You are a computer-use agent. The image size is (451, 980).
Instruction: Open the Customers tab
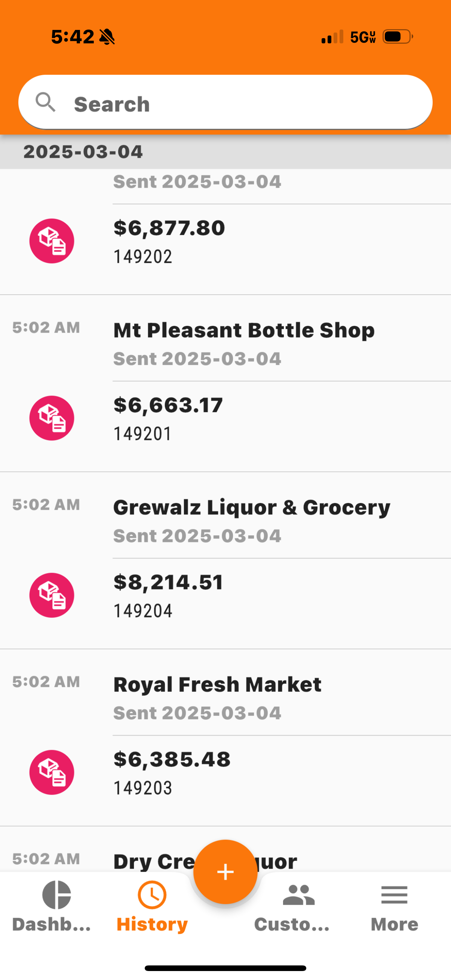pos(292,907)
